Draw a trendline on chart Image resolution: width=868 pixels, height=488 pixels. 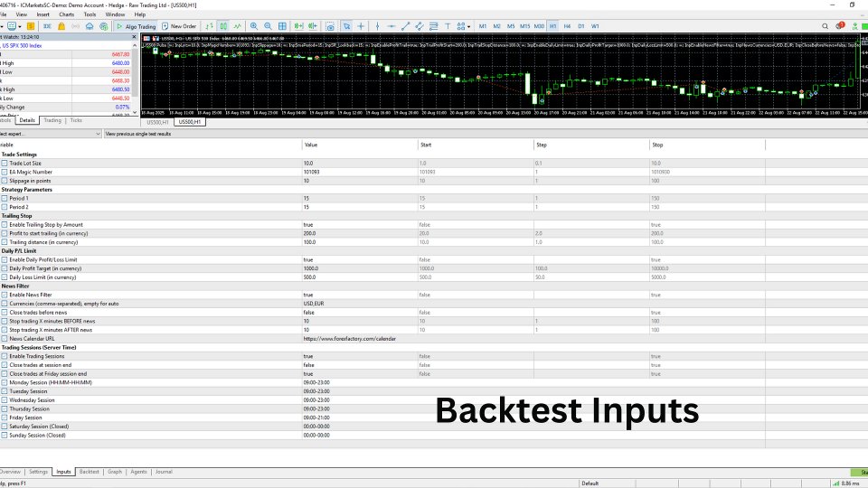405,26
